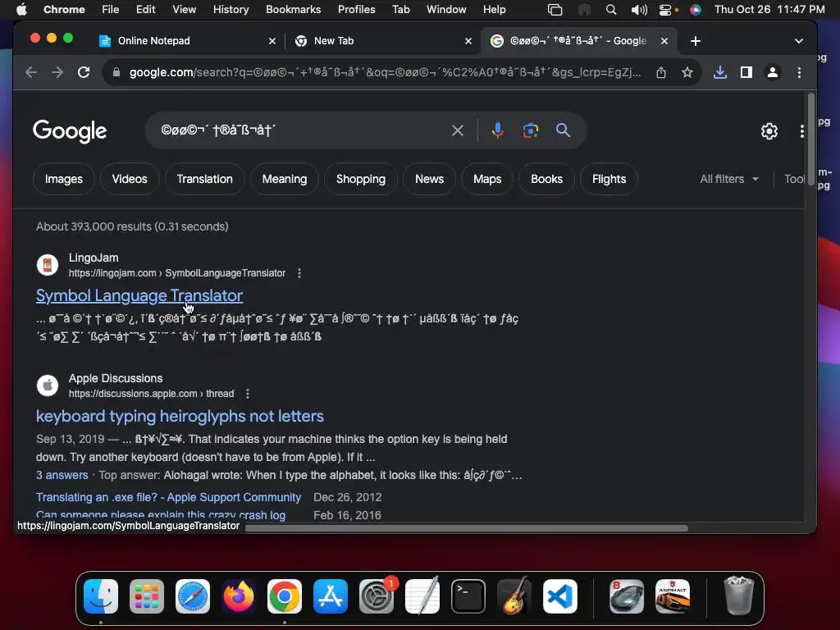840x630 pixels.
Task: Open Launchpad from the Dock
Action: pyautogui.click(x=147, y=596)
